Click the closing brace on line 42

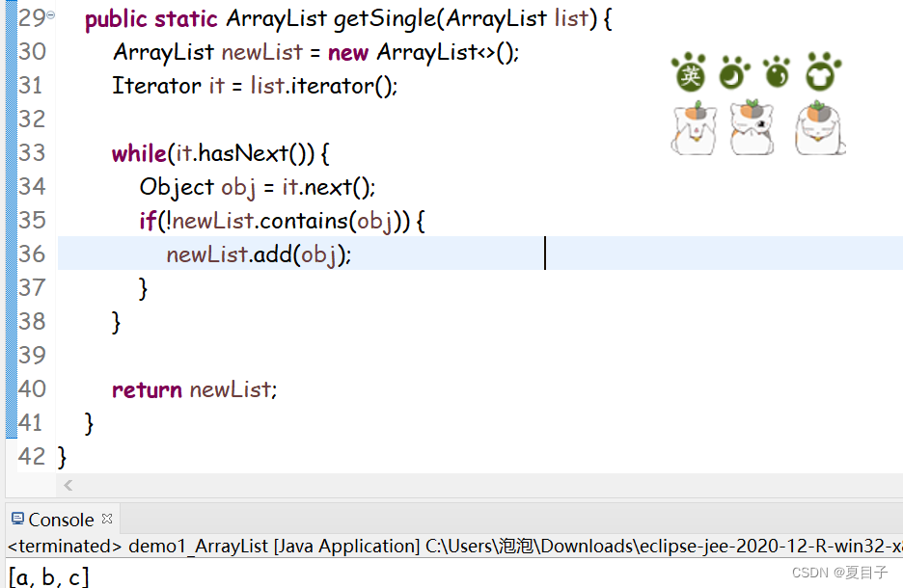[x=62, y=458]
